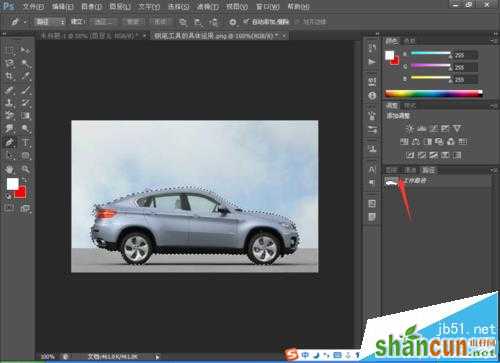The image size is (500, 363).
Task: Toggle the Auto Add/Delete (自动添加/删除) checkbox
Action: [x=246, y=22]
